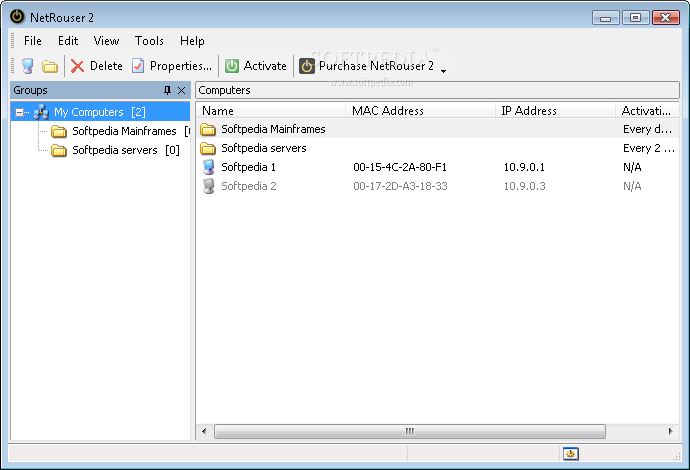Viewport: 690px width, 470px height.
Task: Open the Tools menu
Action: pos(149,41)
